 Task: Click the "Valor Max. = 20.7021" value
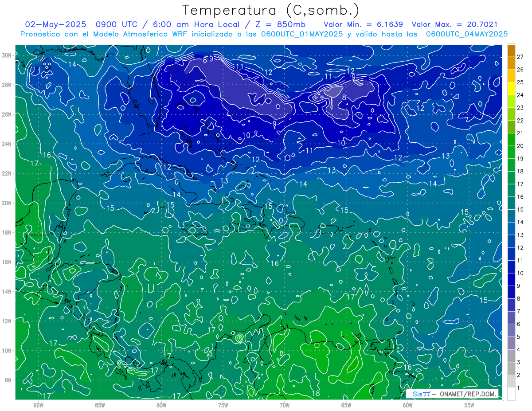(454, 24)
